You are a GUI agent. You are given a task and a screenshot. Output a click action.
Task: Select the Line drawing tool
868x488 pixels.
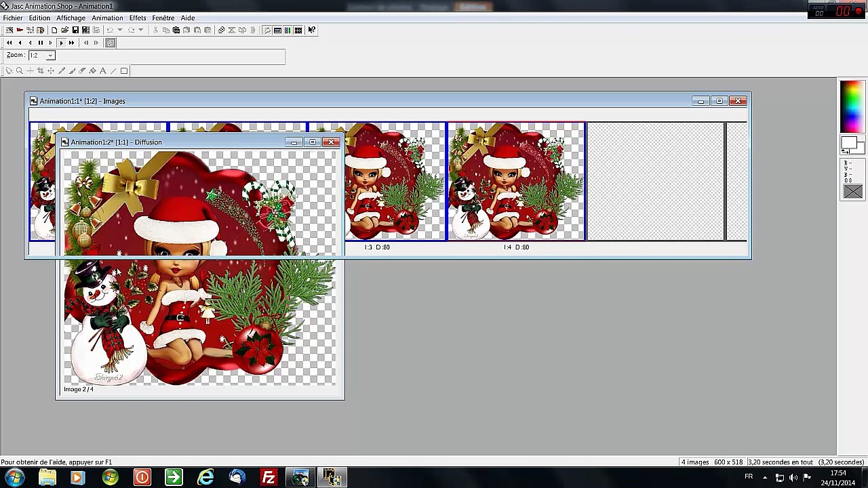tap(113, 70)
